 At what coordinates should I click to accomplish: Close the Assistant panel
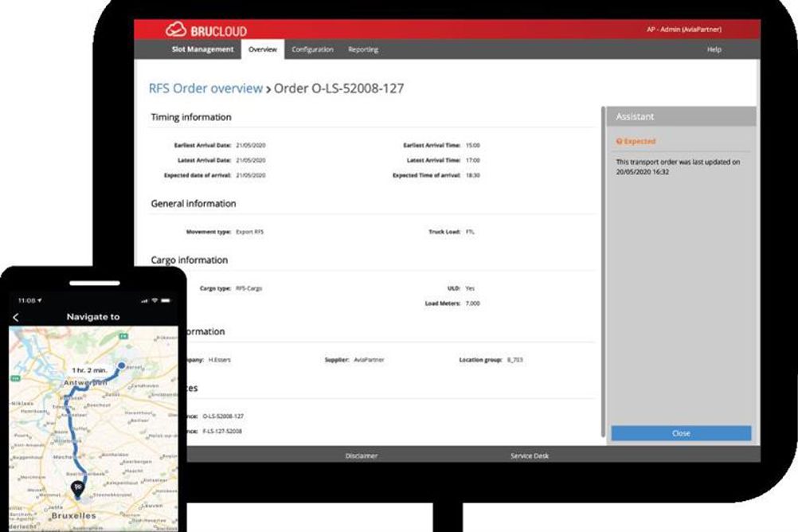coord(681,433)
